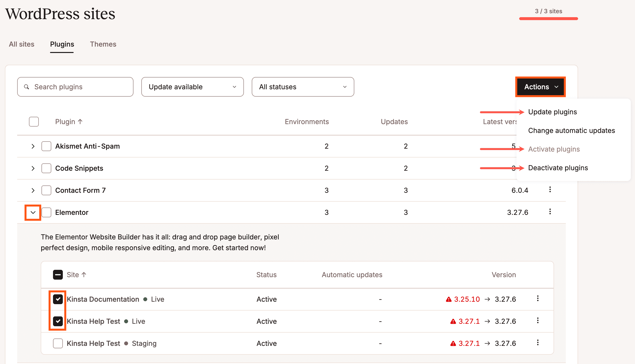Click the search magnifier icon
The height and width of the screenshot is (364, 635).
(x=26, y=87)
